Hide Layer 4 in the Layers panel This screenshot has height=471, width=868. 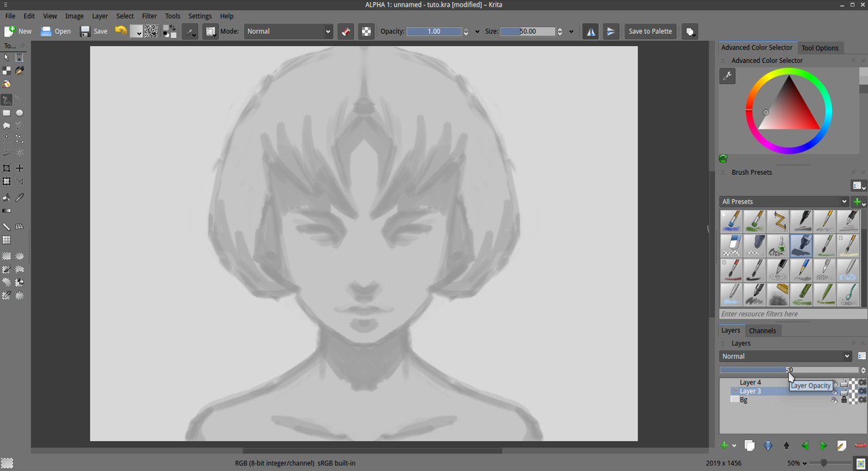click(x=835, y=383)
